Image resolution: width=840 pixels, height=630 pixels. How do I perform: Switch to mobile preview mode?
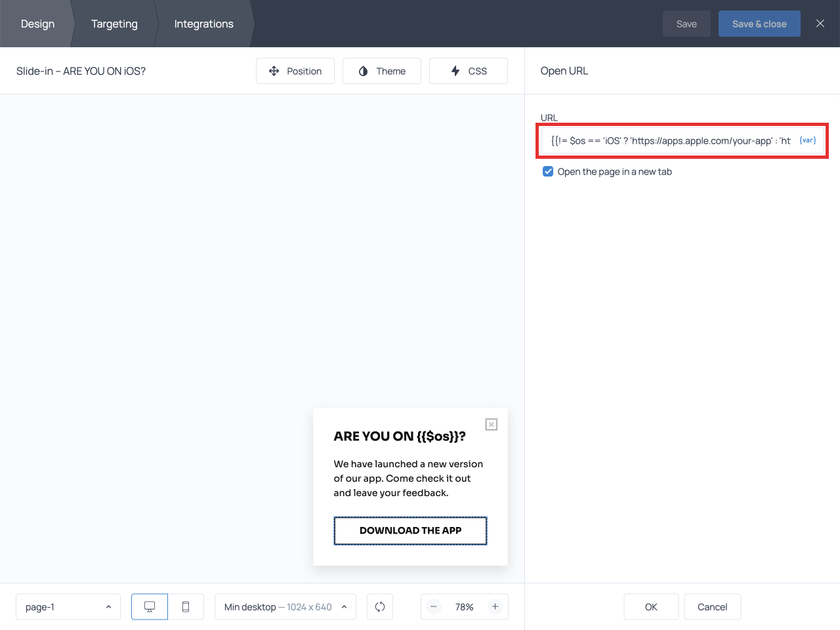186,607
